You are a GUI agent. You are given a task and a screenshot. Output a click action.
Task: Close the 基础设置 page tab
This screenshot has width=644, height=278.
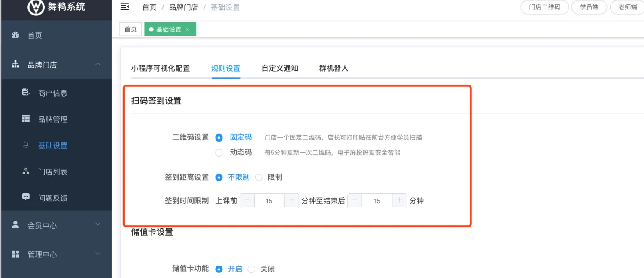[188, 30]
